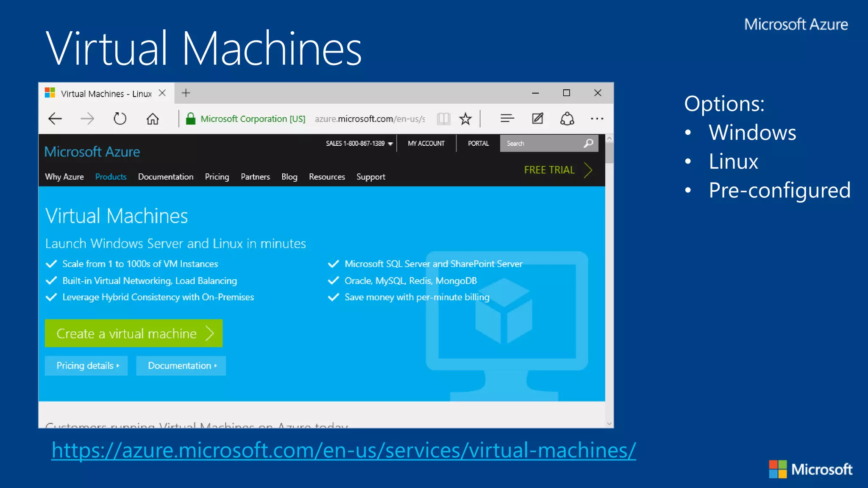Click 'Leverage Hybrid Consistency with On-Premises'
The width and height of the screenshot is (868, 488).
coord(158,297)
